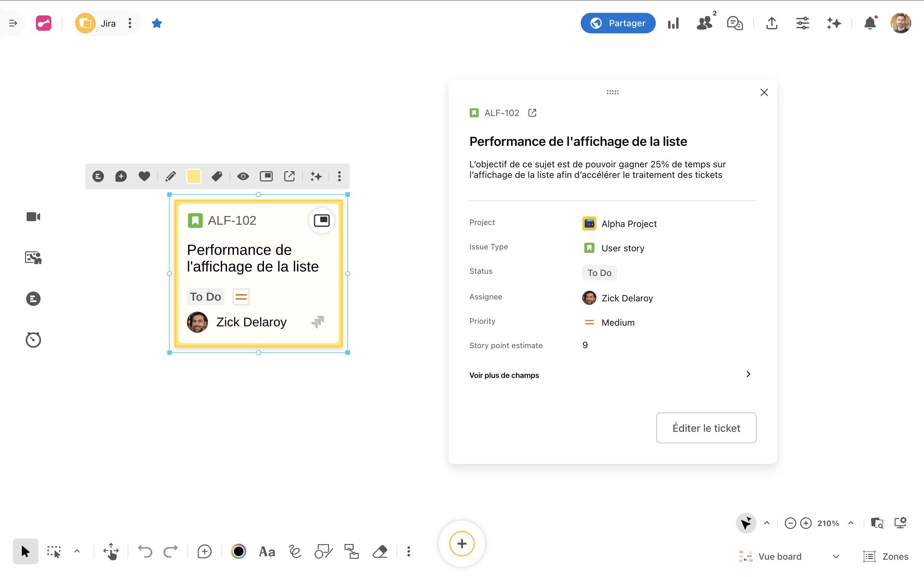Open the Zones panel
This screenshot has height=577, width=924.
(x=886, y=556)
